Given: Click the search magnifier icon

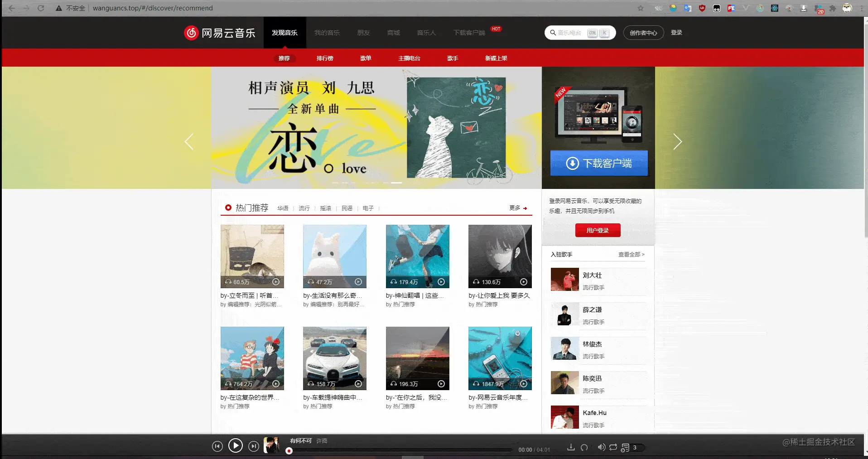Looking at the screenshot, I should coord(553,33).
